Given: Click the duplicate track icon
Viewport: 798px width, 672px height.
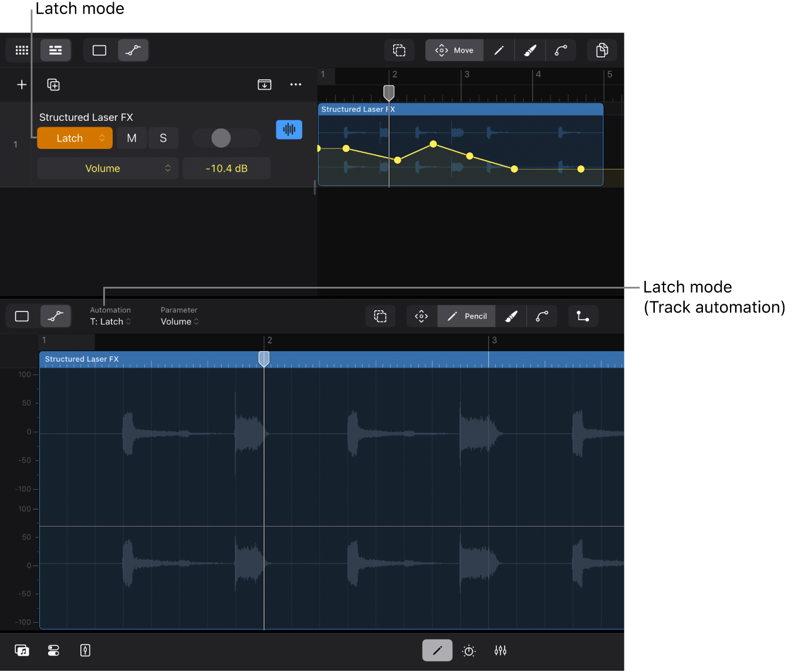Looking at the screenshot, I should (53, 84).
